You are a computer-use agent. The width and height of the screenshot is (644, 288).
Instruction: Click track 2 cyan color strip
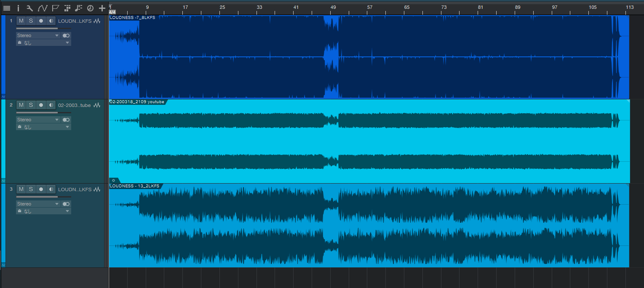[3, 138]
